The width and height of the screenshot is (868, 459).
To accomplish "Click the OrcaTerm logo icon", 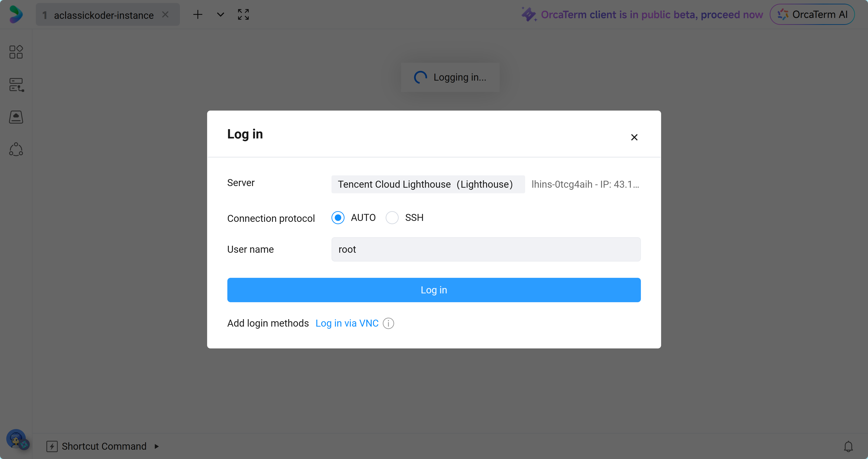I will [16, 14].
